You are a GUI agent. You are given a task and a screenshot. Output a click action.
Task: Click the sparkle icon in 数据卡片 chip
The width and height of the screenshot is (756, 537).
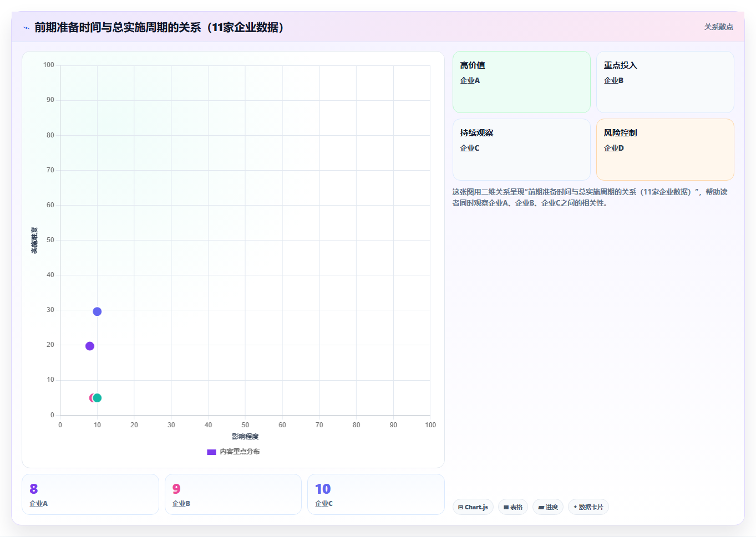(x=575, y=507)
